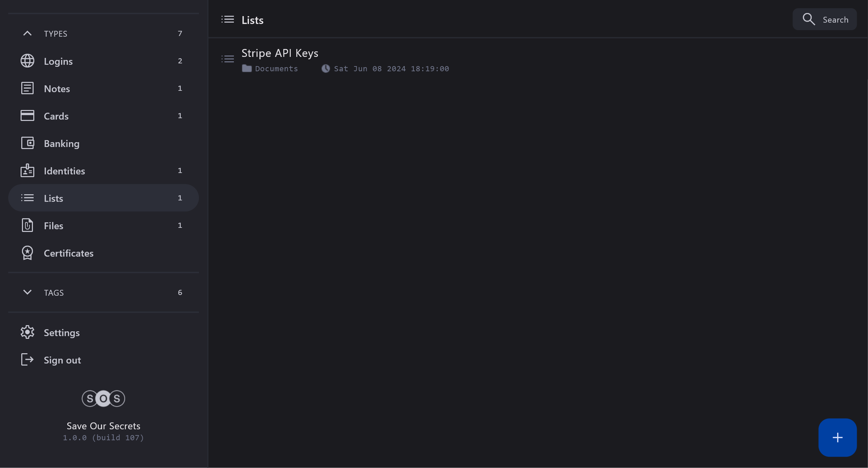
Task: Click the Search field
Action: point(824,20)
